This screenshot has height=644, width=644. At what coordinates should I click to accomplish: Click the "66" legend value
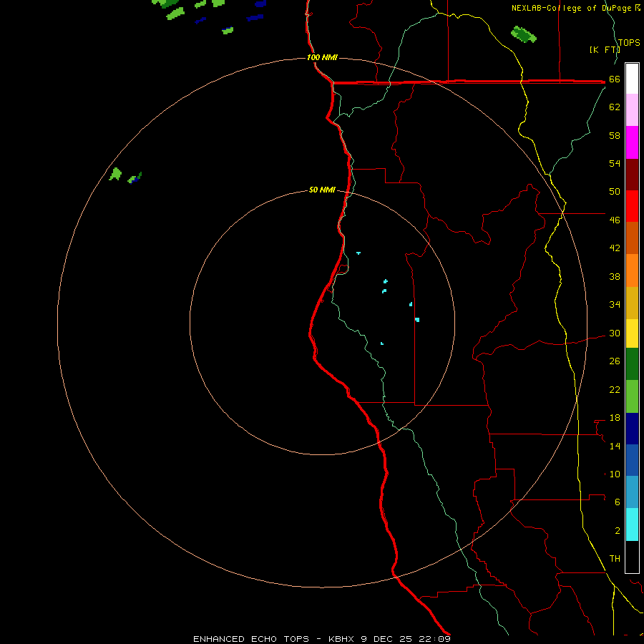[x=615, y=79]
